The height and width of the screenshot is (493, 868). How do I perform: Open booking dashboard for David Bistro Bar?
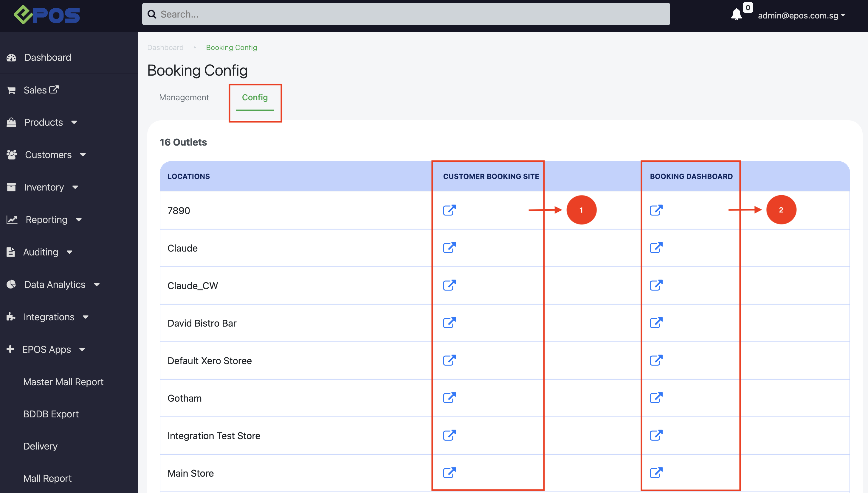pyautogui.click(x=656, y=323)
